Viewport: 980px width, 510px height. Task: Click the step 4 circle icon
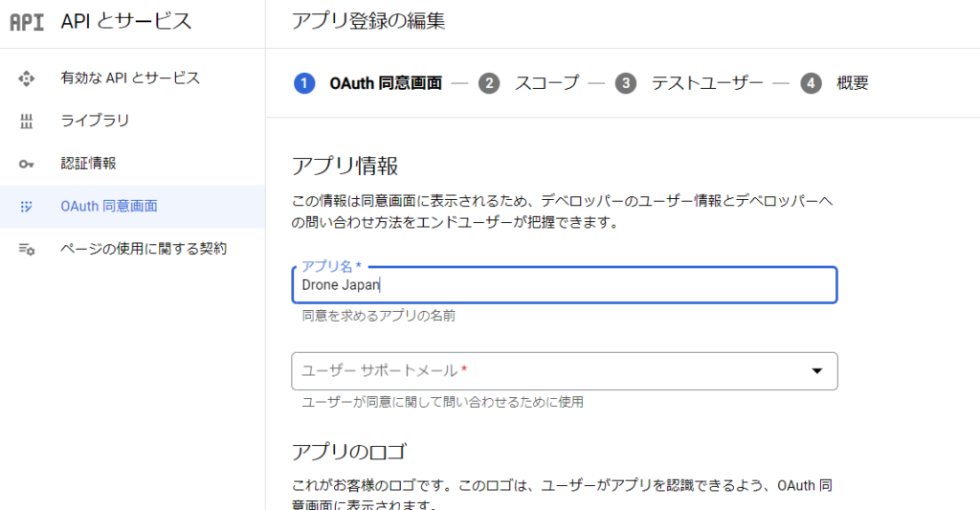click(x=812, y=83)
